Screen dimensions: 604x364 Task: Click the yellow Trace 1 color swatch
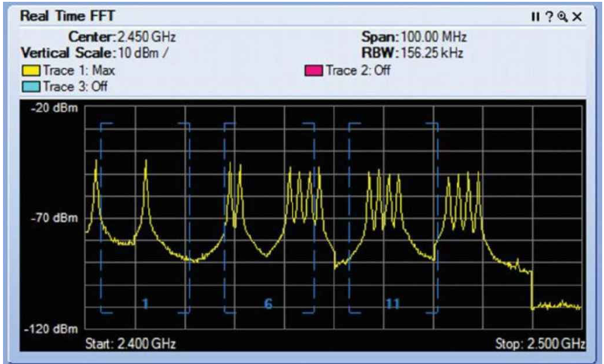pyautogui.click(x=31, y=71)
